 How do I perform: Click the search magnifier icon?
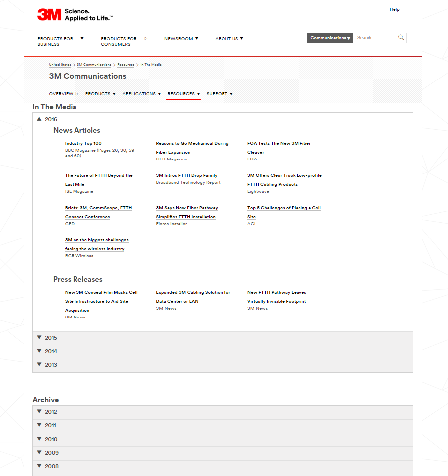400,37
